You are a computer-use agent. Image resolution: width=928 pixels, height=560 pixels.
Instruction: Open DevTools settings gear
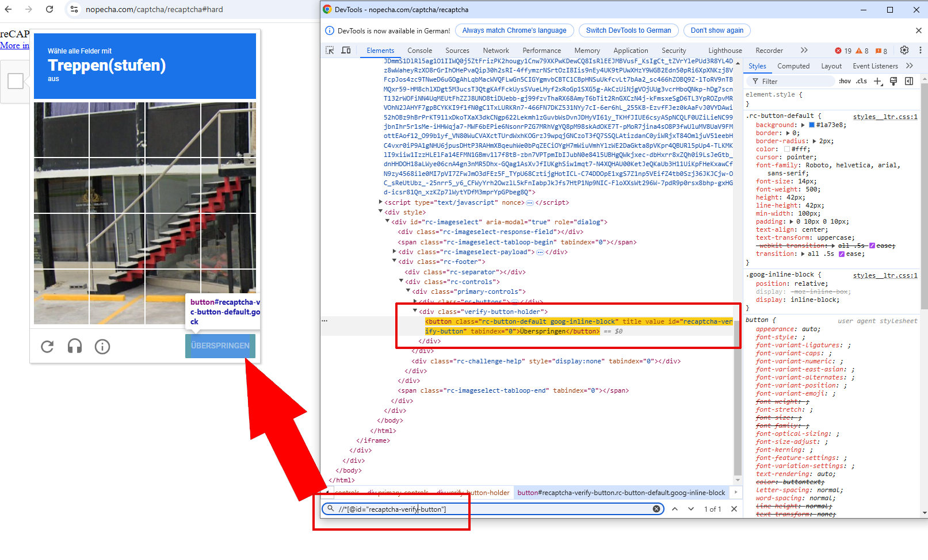(904, 51)
